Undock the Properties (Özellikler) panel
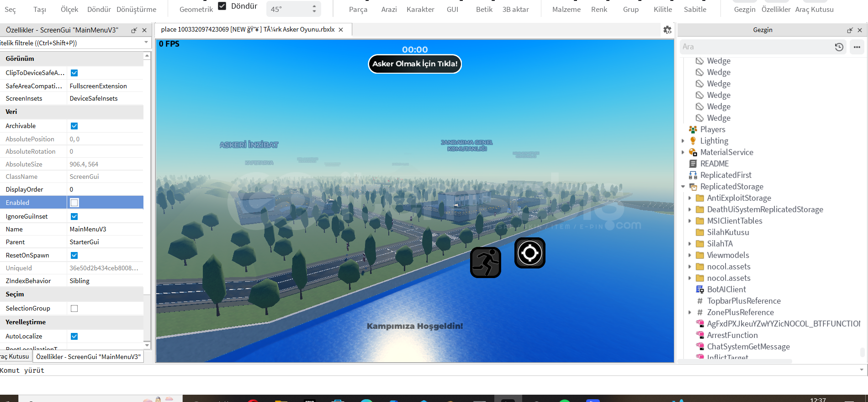Image resolution: width=868 pixels, height=402 pixels. (134, 30)
